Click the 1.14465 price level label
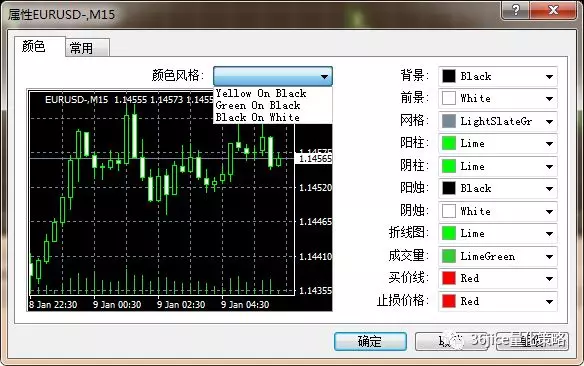Viewport: 584px width, 366px height. point(315,222)
